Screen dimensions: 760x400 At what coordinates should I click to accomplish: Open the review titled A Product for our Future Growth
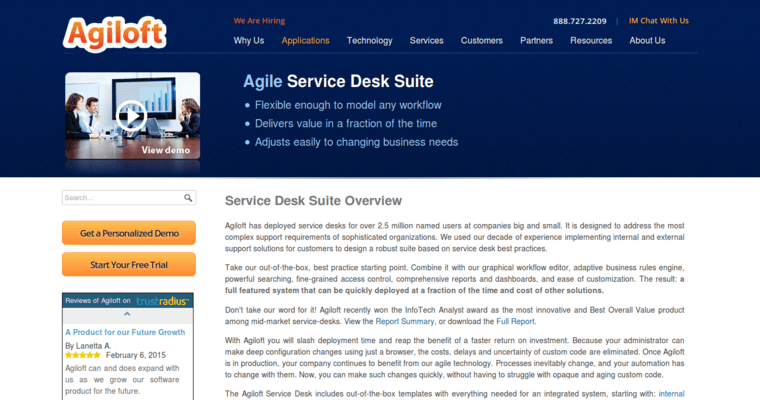pos(125,331)
